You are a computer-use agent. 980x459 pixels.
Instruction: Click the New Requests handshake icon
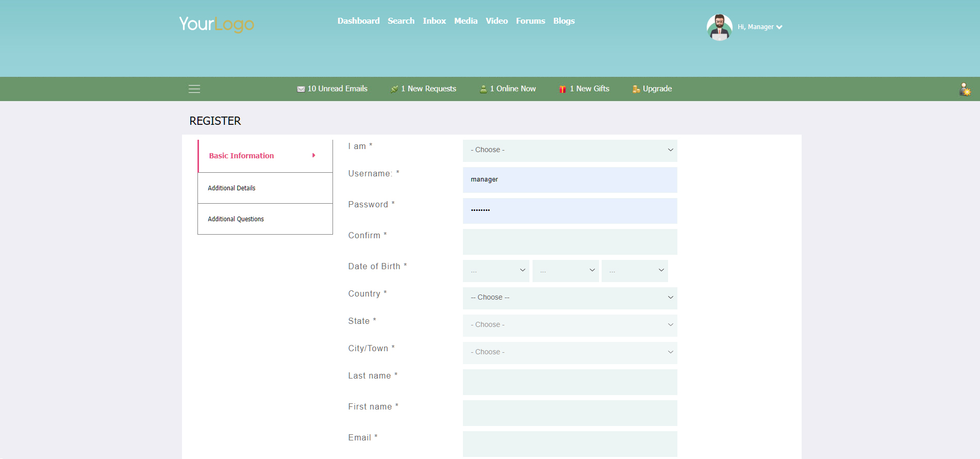pyautogui.click(x=394, y=89)
